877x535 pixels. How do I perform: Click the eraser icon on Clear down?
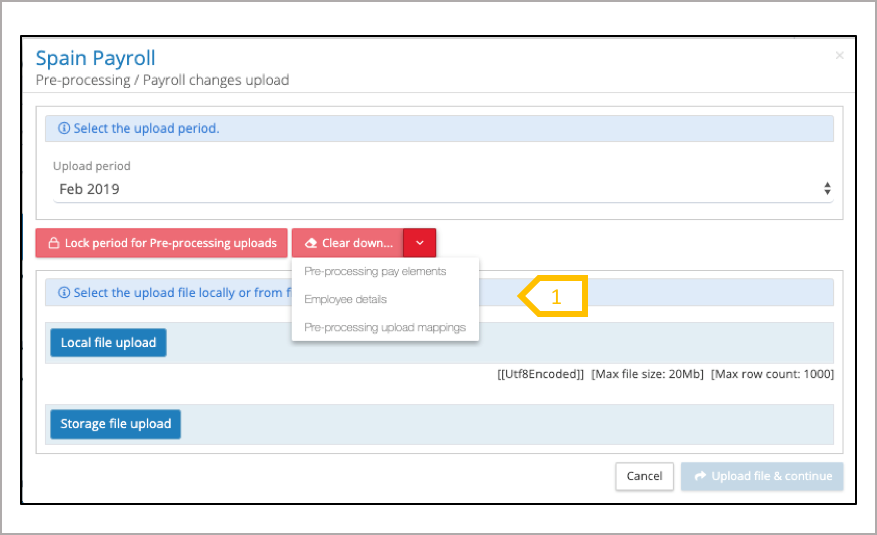pyautogui.click(x=311, y=243)
